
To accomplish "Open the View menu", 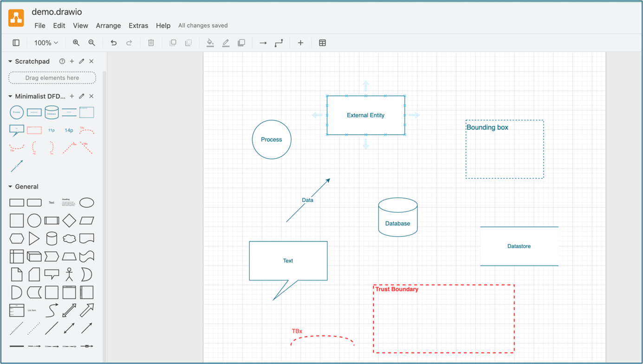I will [80, 26].
